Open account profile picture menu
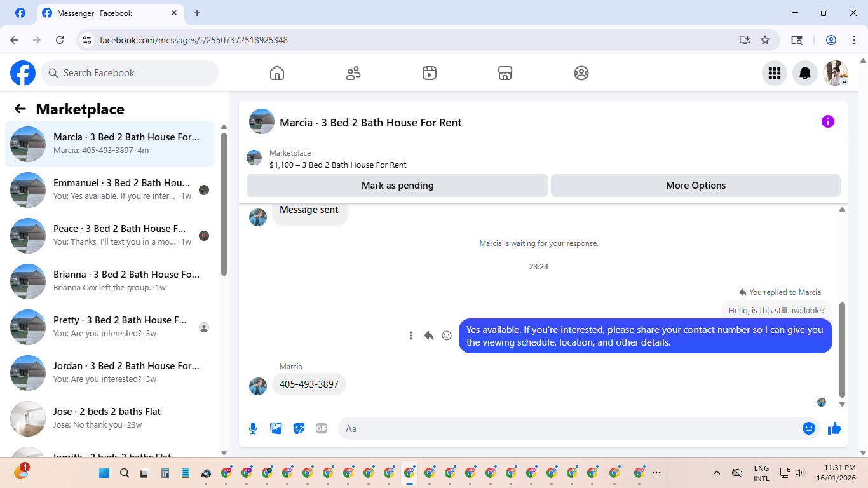 [x=836, y=73]
